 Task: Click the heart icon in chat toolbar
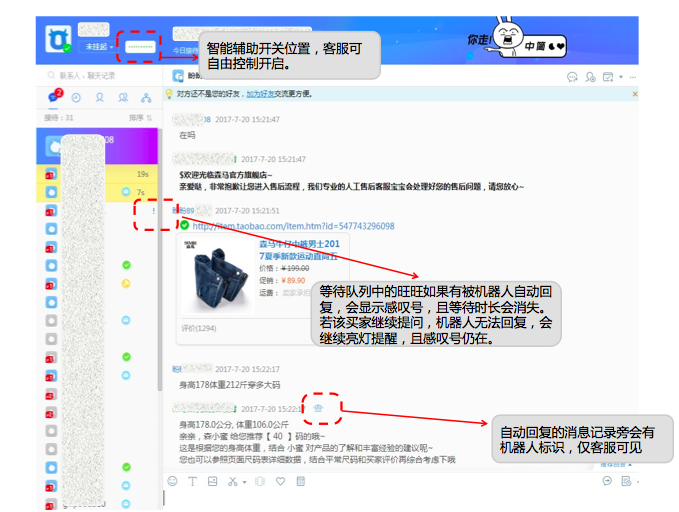[x=281, y=481]
